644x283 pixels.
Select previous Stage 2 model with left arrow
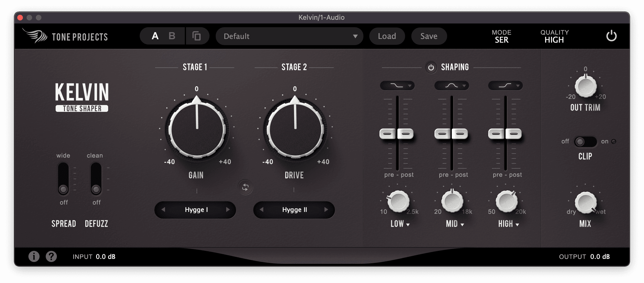261,210
